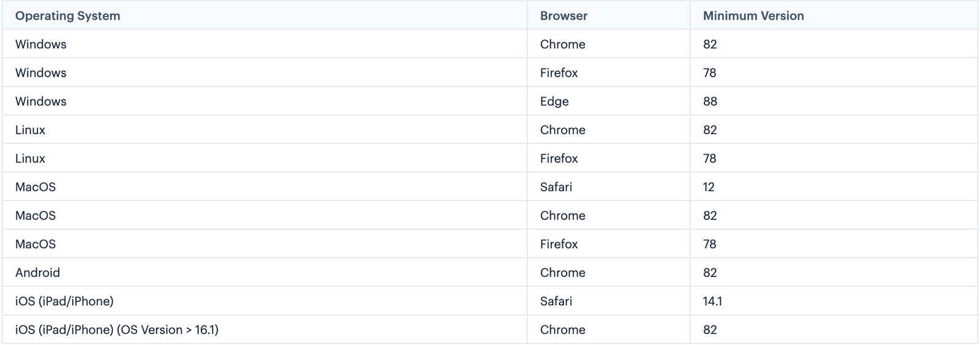Viewport: 980px width, 345px height.
Task: Click Firefox in the Linux row
Action: [559, 159]
